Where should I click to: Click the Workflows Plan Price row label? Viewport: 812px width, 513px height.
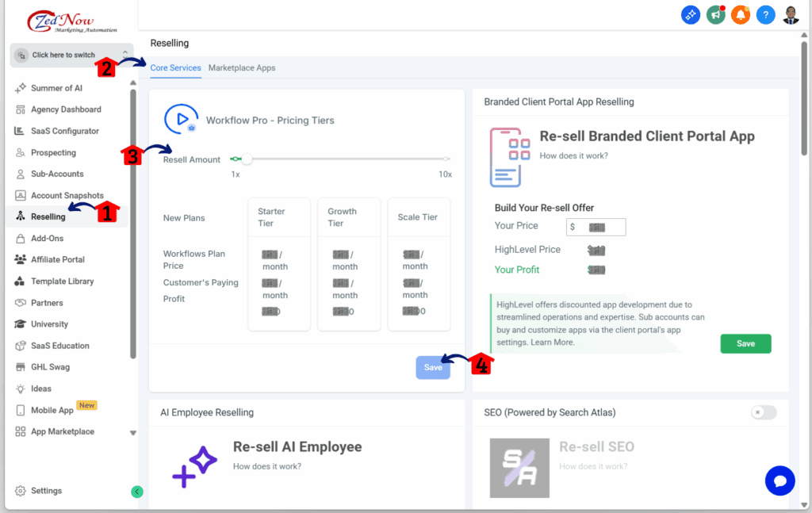coord(194,260)
